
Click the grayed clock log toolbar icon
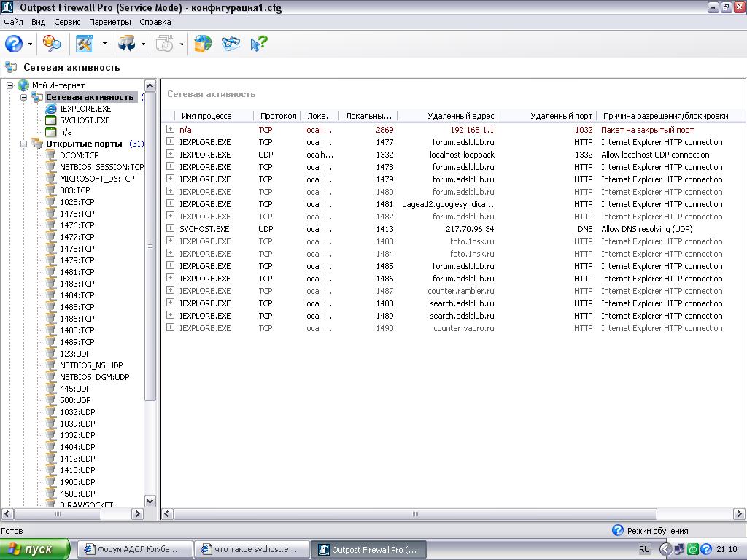pos(165,44)
